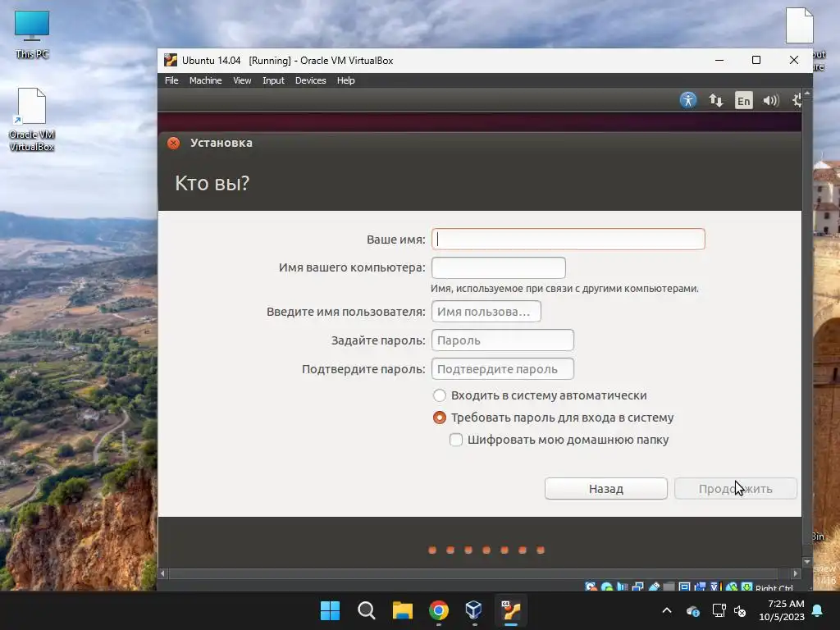Open the muted volume tray icon
Viewport: 840px width, 630px height.
click(x=741, y=610)
